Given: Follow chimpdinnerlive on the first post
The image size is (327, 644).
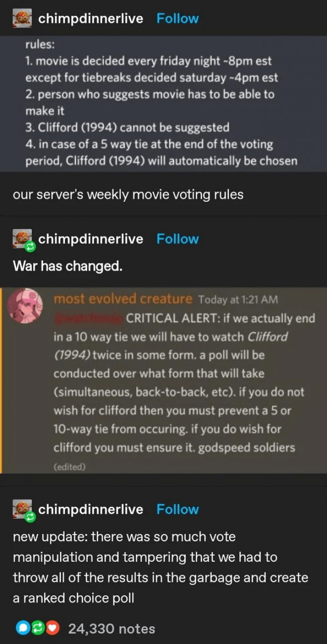Looking at the screenshot, I should [x=178, y=19].
